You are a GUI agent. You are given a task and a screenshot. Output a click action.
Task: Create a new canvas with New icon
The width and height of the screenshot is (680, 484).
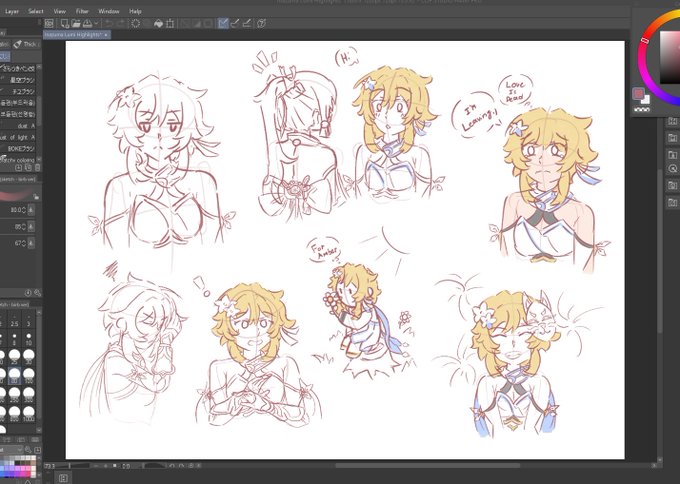pos(64,23)
